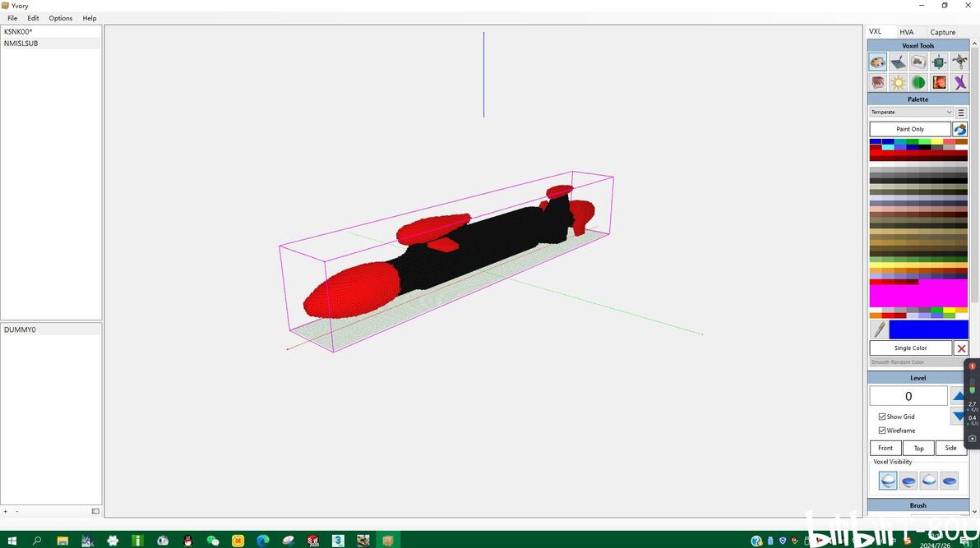Click the paint bucket swap icon
This screenshot has width=980, height=548.
[x=960, y=129]
